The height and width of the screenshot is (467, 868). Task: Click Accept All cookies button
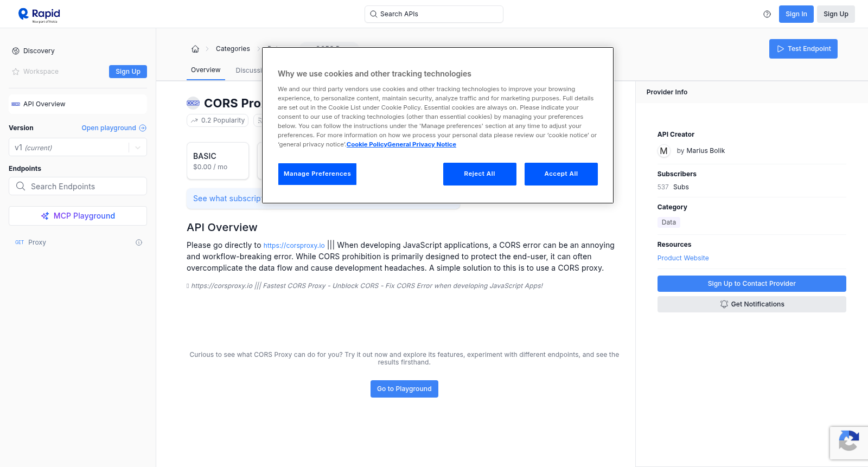point(561,174)
